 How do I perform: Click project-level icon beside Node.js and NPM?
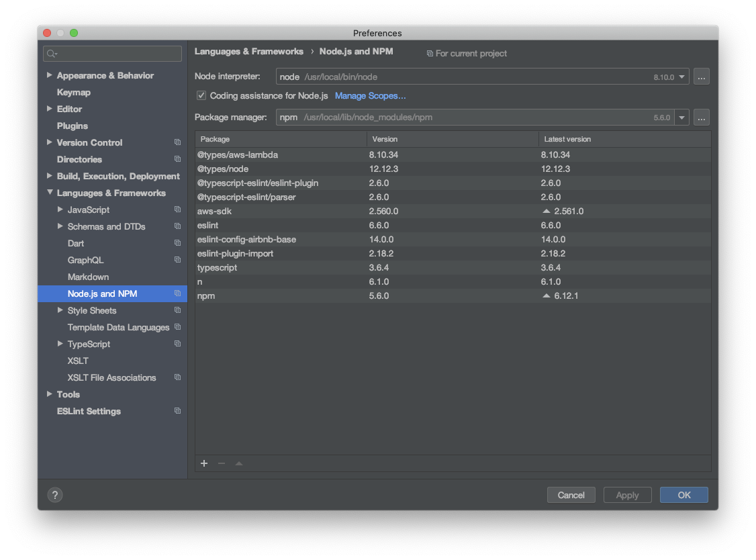coord(177,293)
